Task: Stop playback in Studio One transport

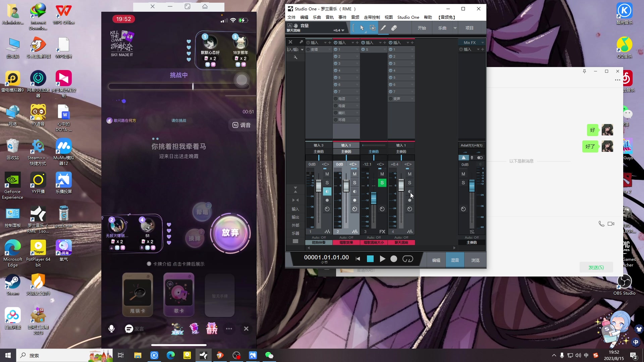Action: (370, 259)
